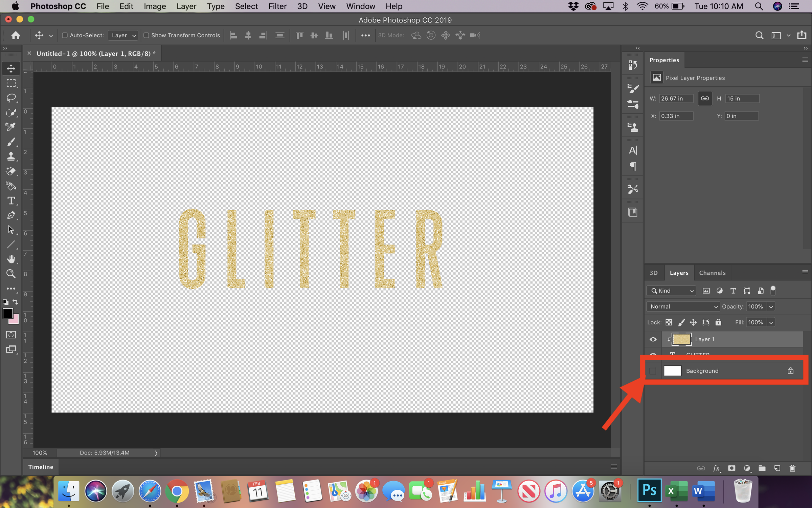Select the Brush tool
Viewport: 812px width, 508px height.
tap(10, 142)
